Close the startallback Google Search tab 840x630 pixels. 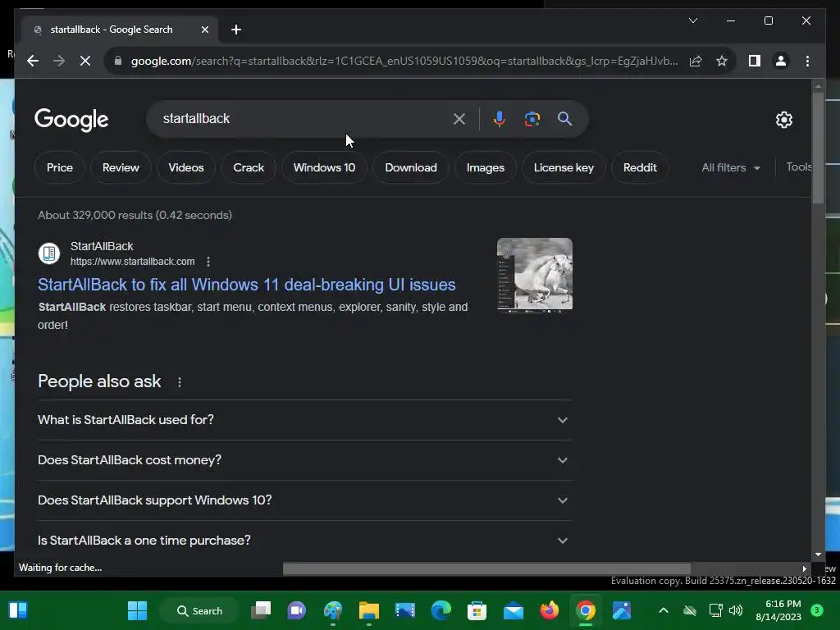pos(204,30)
